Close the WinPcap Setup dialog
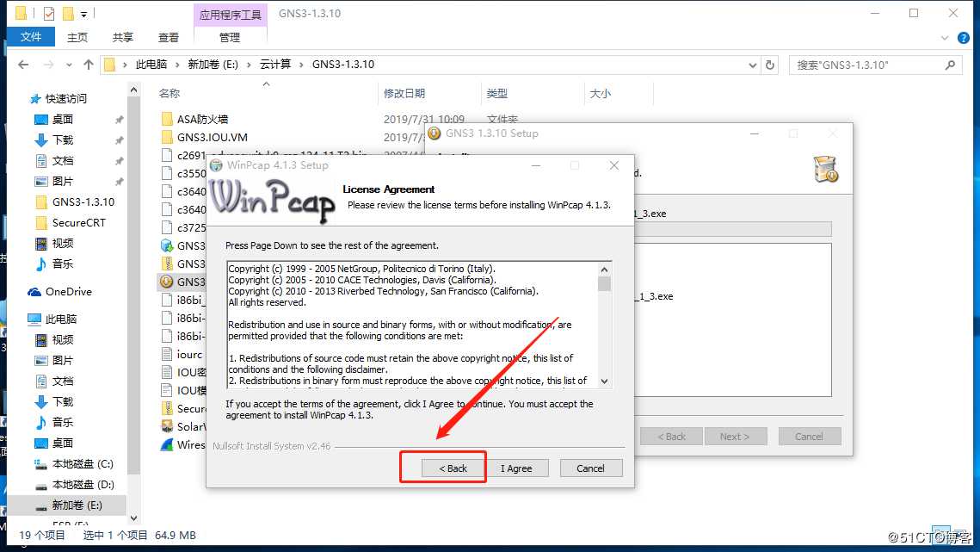Screen dimensions: 980x552 click(613, 165)
